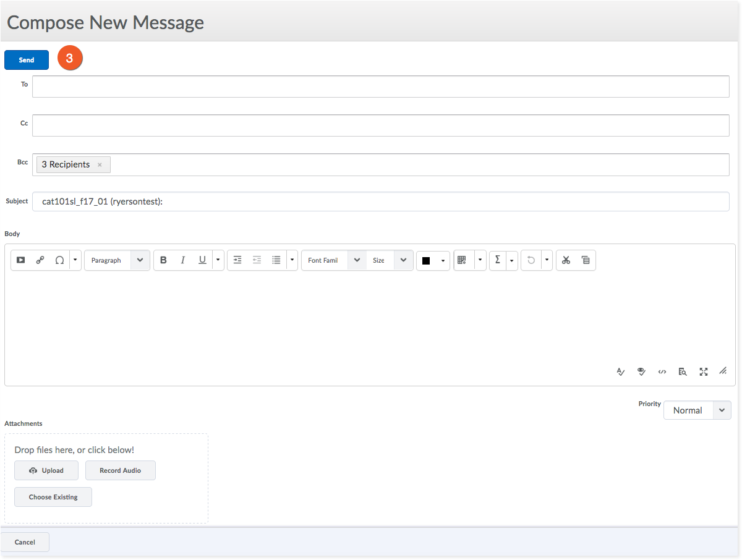
Task: Open the Paragraph format dropdown
Action: point(117,260)
